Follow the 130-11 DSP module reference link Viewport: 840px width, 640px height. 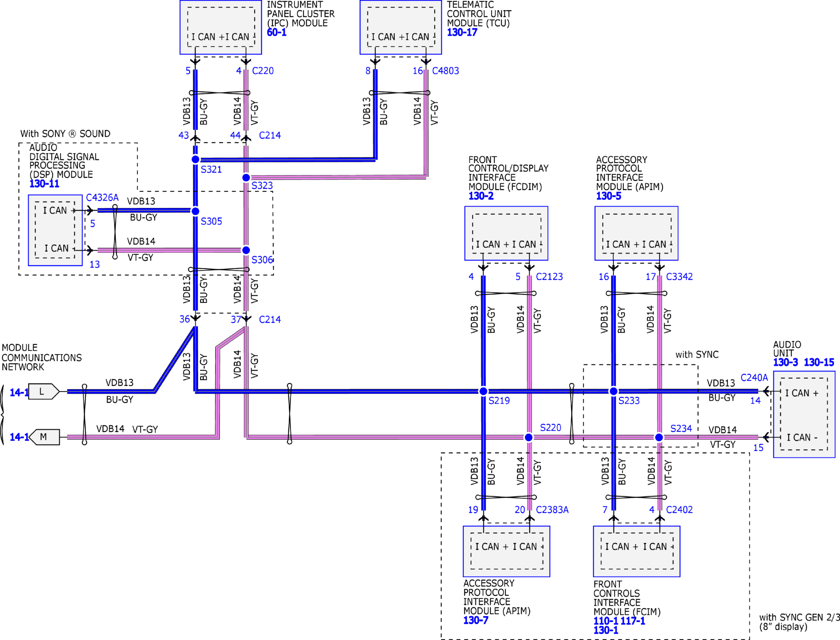point(44,184)
